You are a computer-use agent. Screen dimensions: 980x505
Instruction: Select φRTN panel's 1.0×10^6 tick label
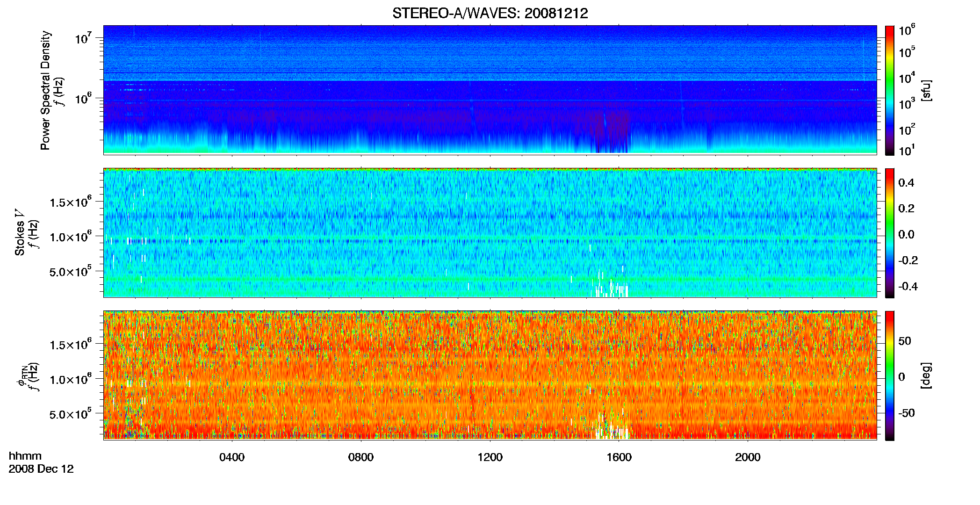pyautogui.click(x=71, y=379)
